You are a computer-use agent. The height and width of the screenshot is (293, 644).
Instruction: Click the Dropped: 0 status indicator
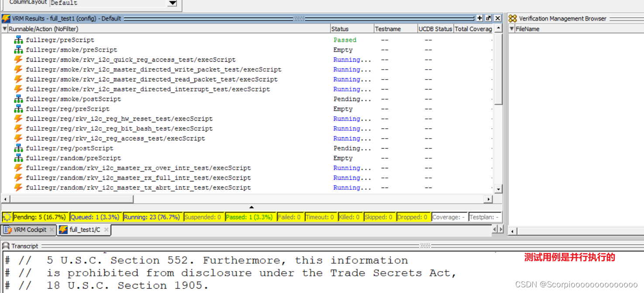[413, 217]
